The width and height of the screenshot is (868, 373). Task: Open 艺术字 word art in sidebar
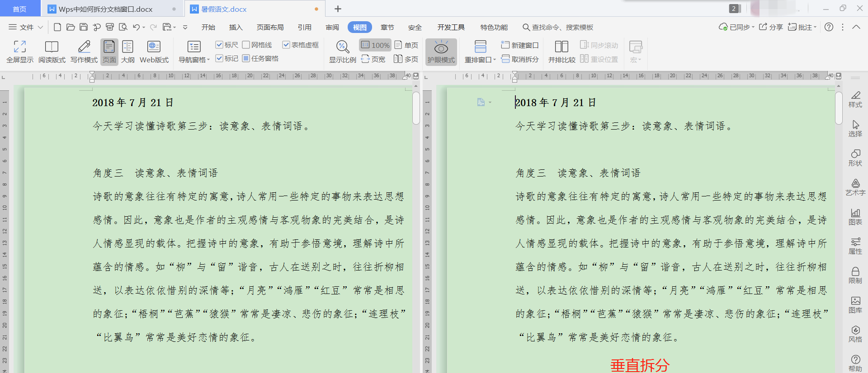(x=855, y=187)
